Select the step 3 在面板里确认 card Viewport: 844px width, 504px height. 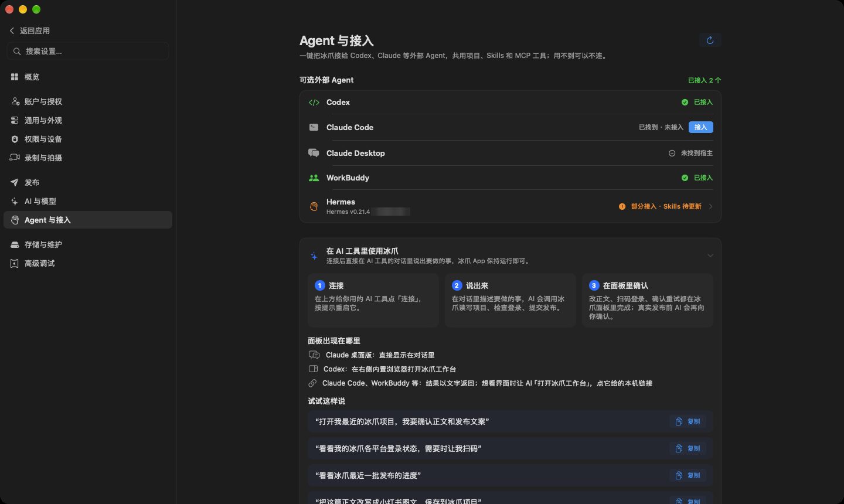coord(648,300)
